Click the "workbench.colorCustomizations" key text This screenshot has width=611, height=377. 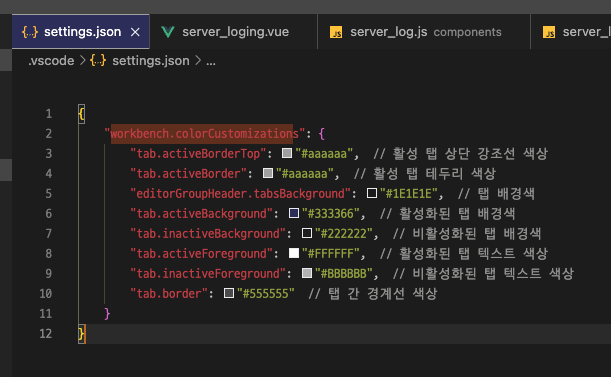[x=205, y=134]
